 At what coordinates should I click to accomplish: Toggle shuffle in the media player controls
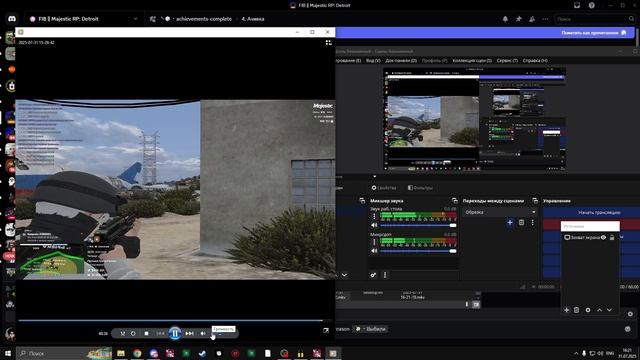point(122,333)
